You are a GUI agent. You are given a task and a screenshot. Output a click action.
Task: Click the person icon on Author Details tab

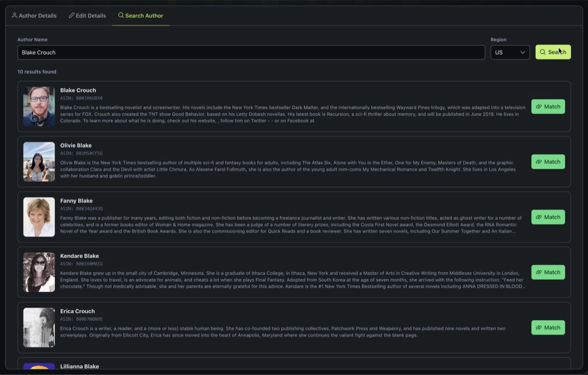click(x=15, y=16)
